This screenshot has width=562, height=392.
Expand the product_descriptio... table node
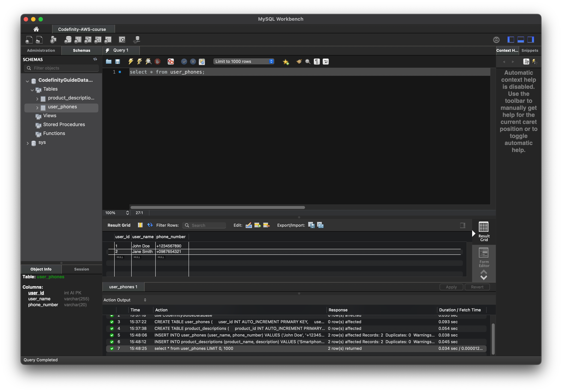pyautogui.click(x=37, y=99)
